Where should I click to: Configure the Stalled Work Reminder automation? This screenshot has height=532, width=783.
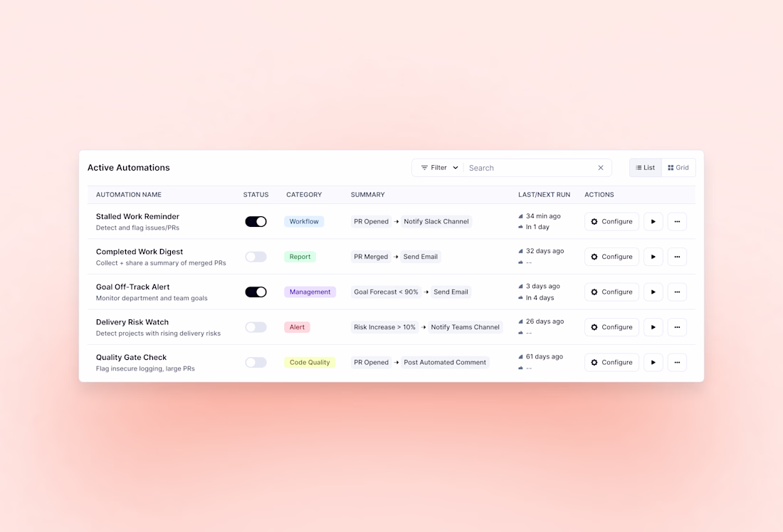point(611,222)
